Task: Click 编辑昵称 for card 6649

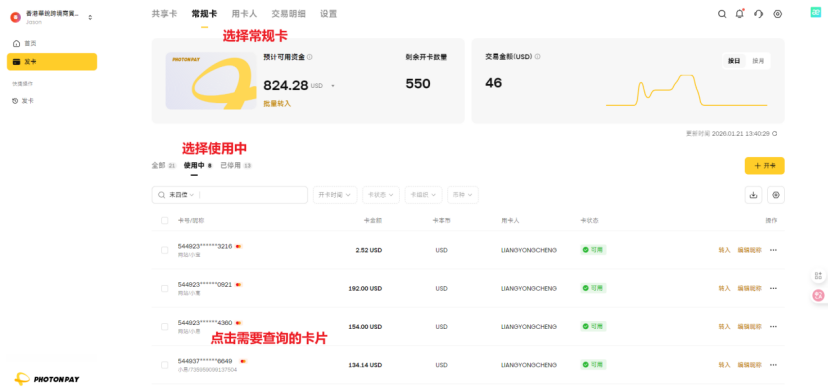Action: [750, 365]
